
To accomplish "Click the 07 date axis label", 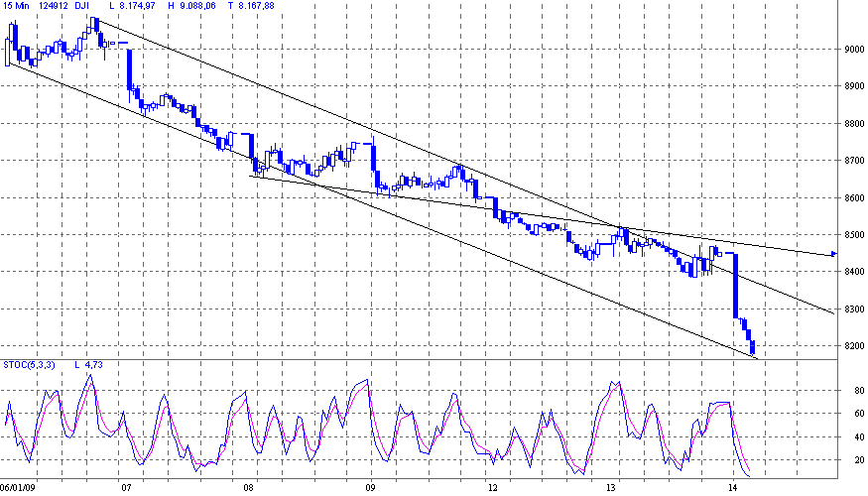I will tap(126, 488).
